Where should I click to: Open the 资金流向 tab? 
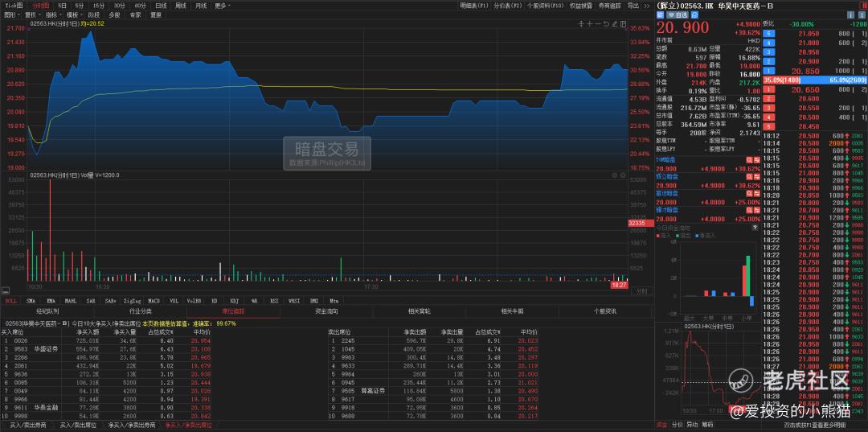pos(326,311)
